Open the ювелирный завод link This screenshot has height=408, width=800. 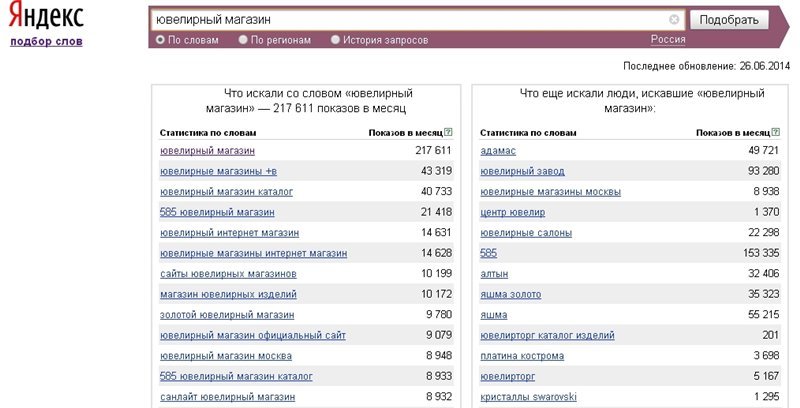click(x=522, y=171)
